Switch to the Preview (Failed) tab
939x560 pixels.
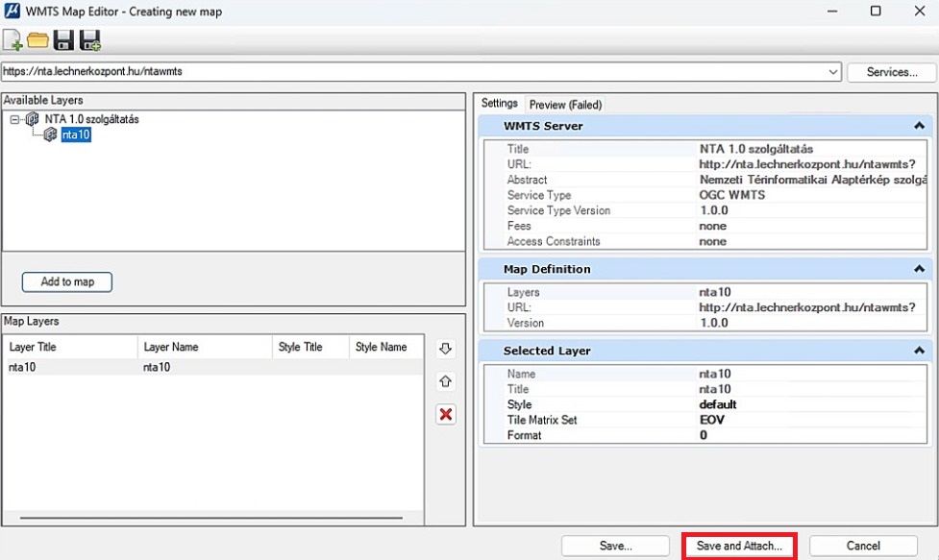coord(565,105)
